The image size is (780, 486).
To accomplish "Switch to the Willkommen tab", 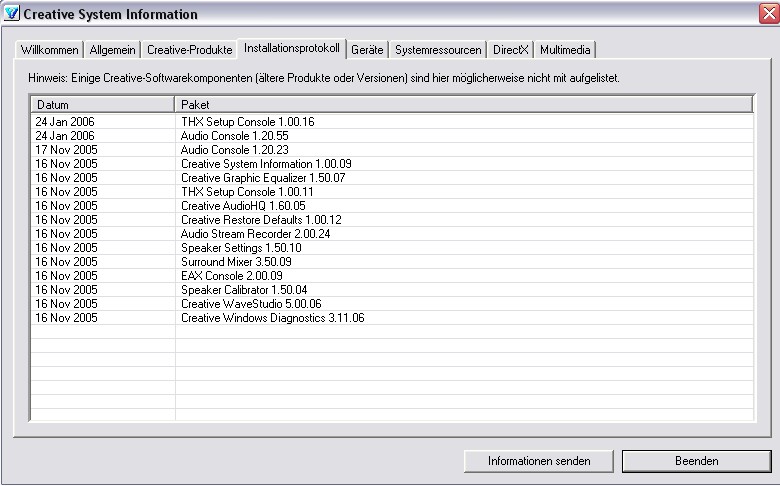I will pyautogui.click(x=49, y=50).
